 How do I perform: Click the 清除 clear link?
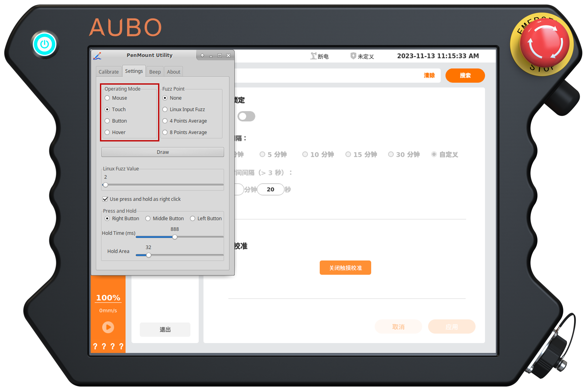429,75
